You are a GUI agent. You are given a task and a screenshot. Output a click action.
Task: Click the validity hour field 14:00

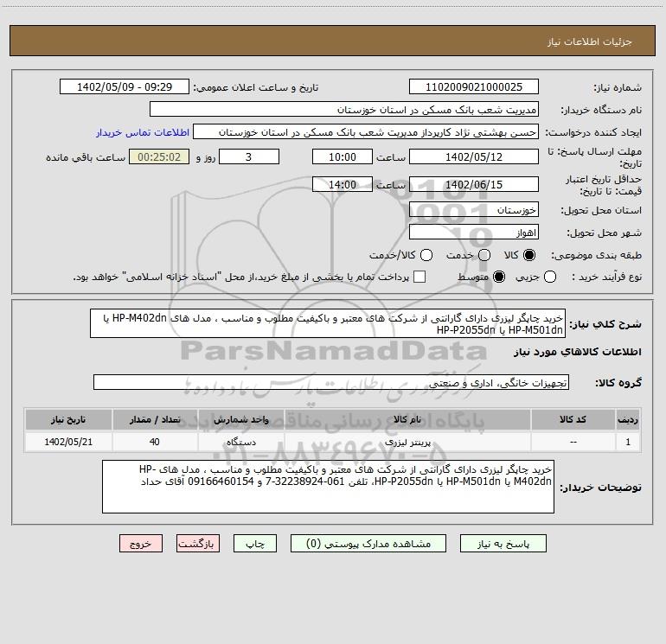(343, 184)
